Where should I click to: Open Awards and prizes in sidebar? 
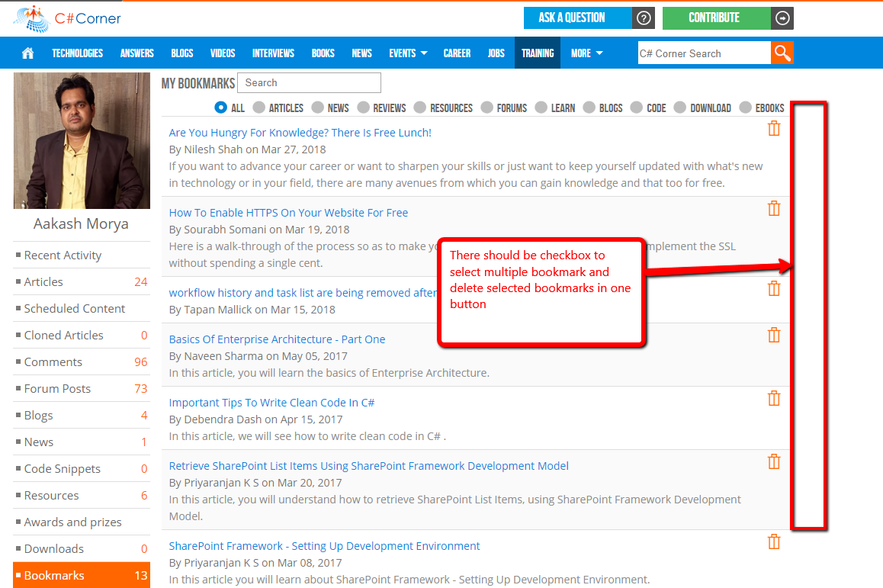pyautogui.click(x=82, y=522)
